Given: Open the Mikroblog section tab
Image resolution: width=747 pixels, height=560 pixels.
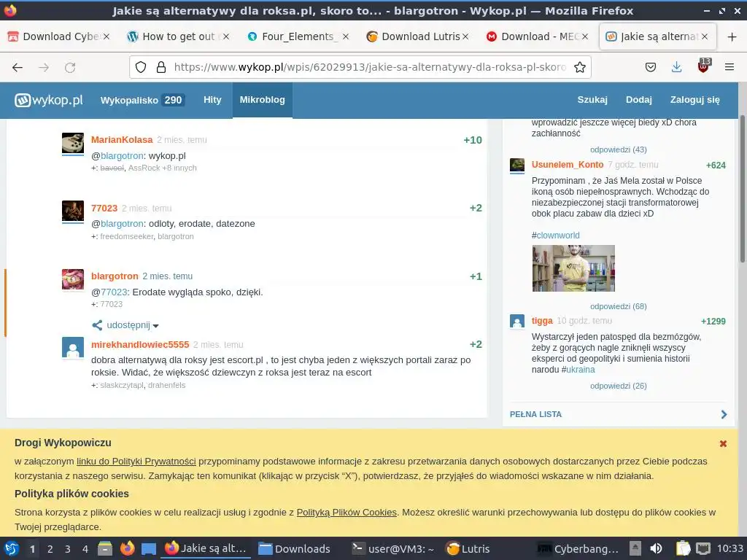Looking at the screenshot, I should coord(262,100).
